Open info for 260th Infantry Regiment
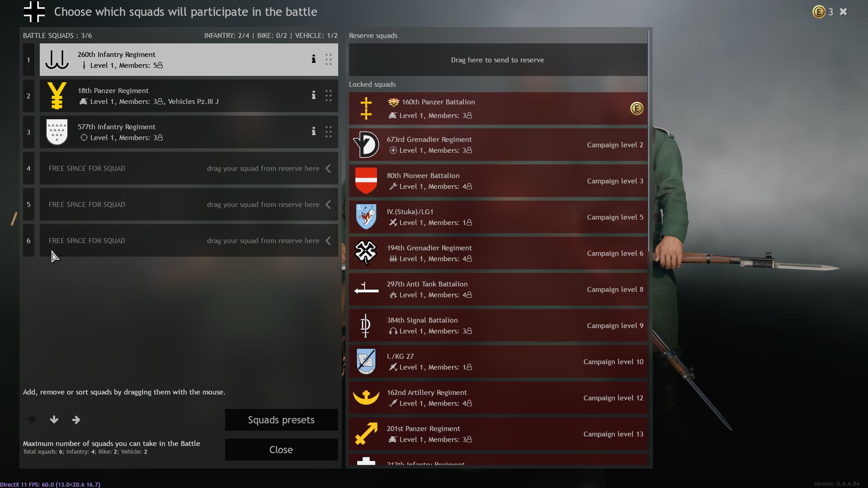 point(313,59)
